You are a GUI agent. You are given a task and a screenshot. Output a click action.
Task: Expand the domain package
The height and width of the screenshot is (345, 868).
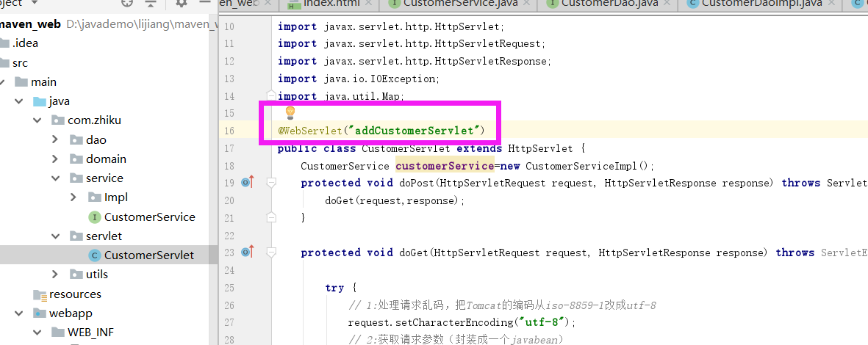pos(55,159)
